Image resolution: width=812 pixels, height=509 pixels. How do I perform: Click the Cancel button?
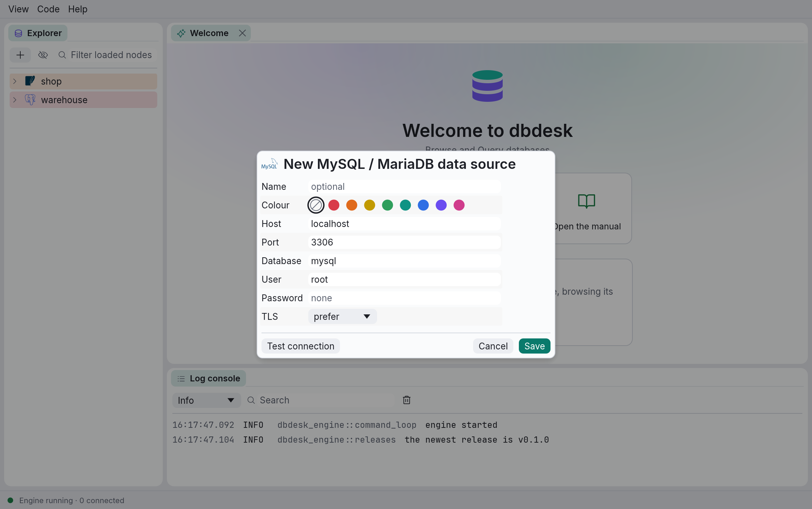(493, 346)
